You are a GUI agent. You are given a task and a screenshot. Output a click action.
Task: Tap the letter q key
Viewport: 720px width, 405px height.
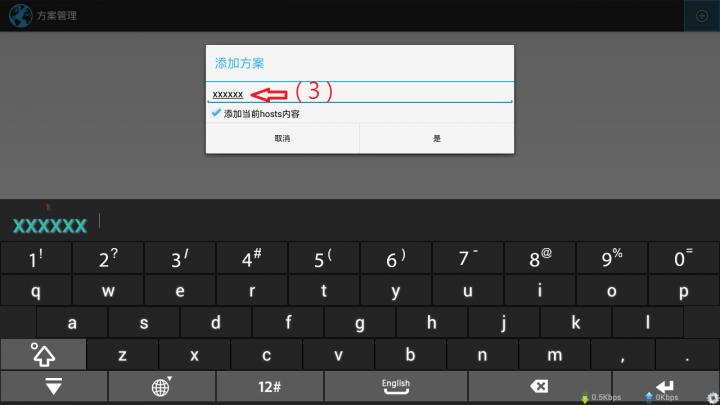coord(36,291)
